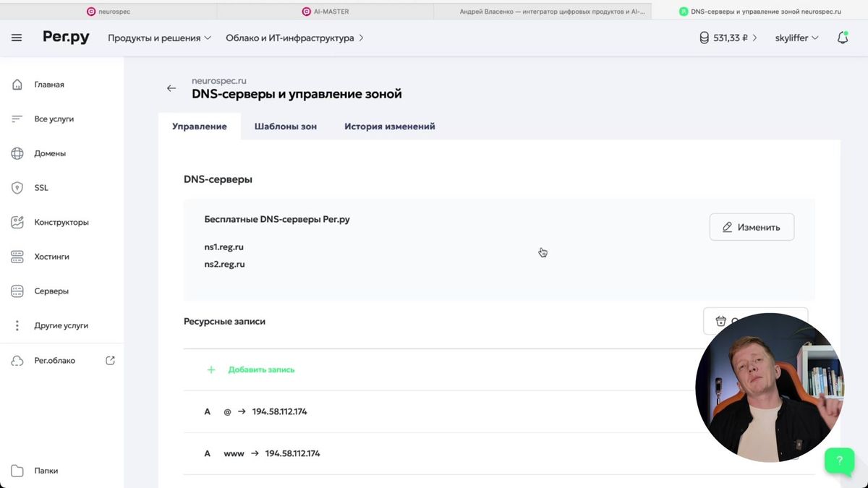Viewport: 868px width, 488px height.
Task: Click the Серверы sidebar icon
Action: tap(17, 291)
